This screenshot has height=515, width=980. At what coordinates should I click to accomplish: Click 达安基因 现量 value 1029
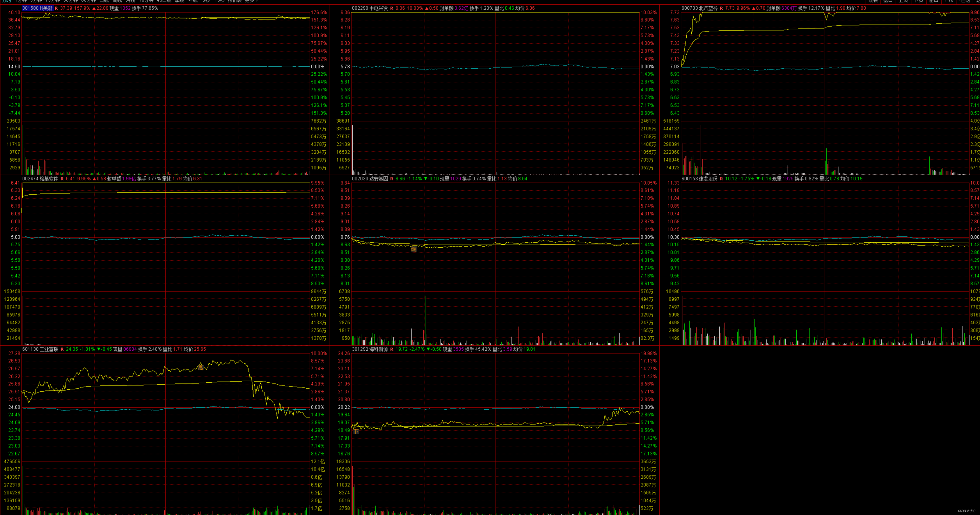pyautogui.click(x=456, y=179)
